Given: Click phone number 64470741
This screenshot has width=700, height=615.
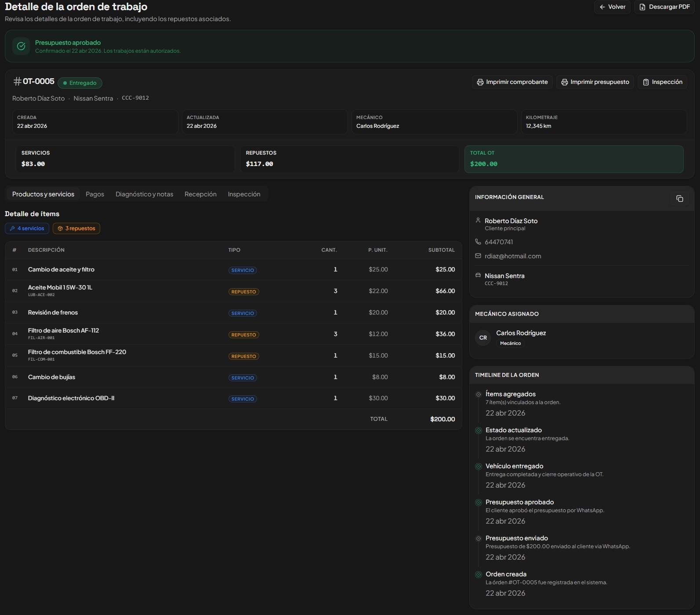Looking at the screenshot, I should (x=499, y=242).
